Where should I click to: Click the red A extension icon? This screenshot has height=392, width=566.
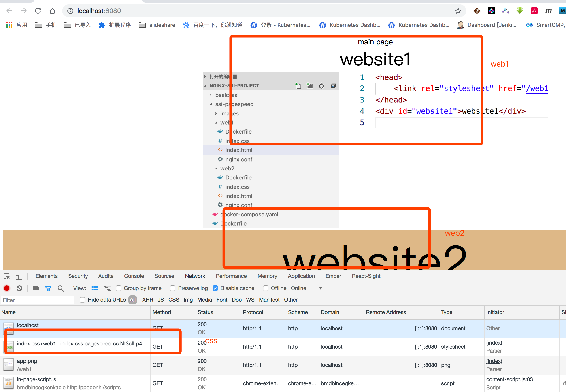pyautogui.click(x=534, y=11)
